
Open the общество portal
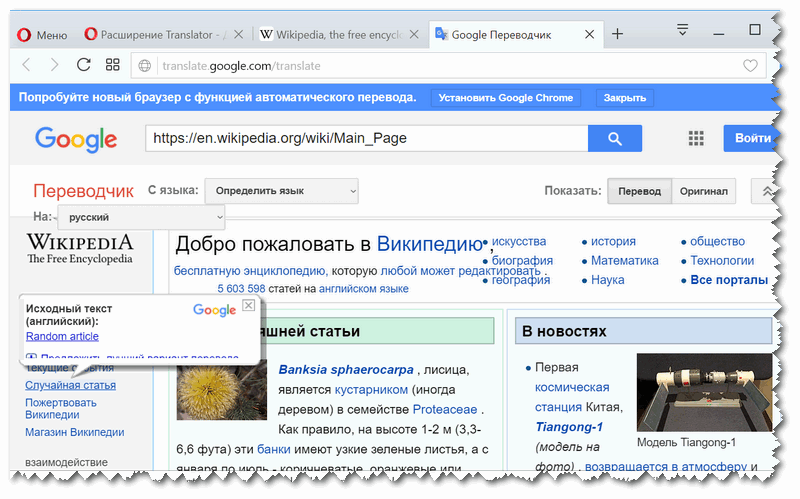(717, 241)
